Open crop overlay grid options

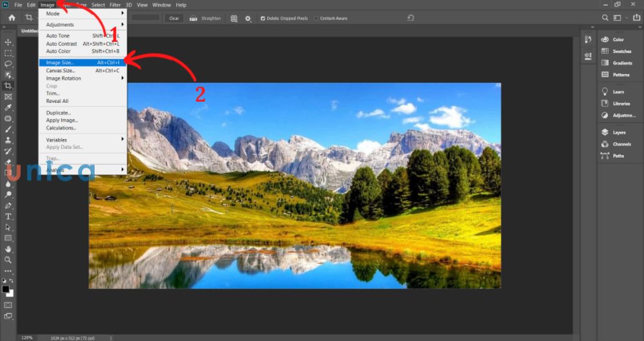(x=234, y=19)
